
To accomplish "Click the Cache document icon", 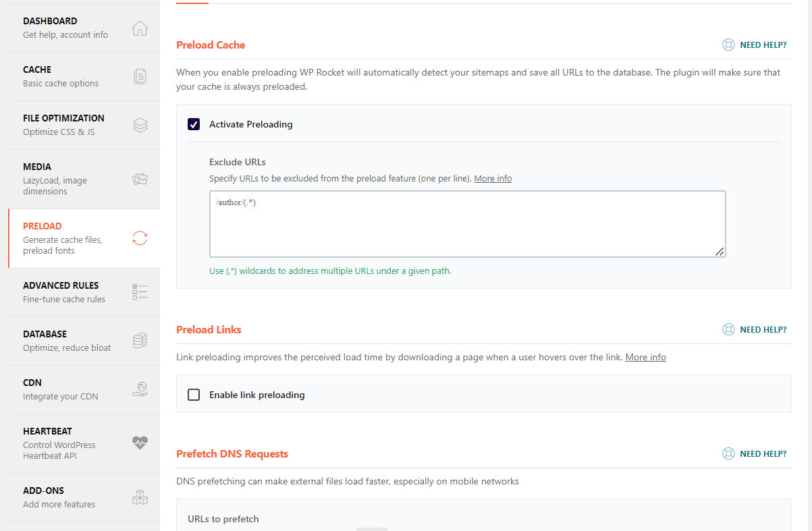I will pos(140,76).
